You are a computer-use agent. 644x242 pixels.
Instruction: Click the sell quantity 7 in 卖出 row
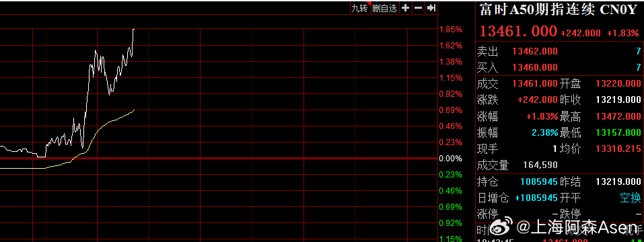tap(638, 52)
